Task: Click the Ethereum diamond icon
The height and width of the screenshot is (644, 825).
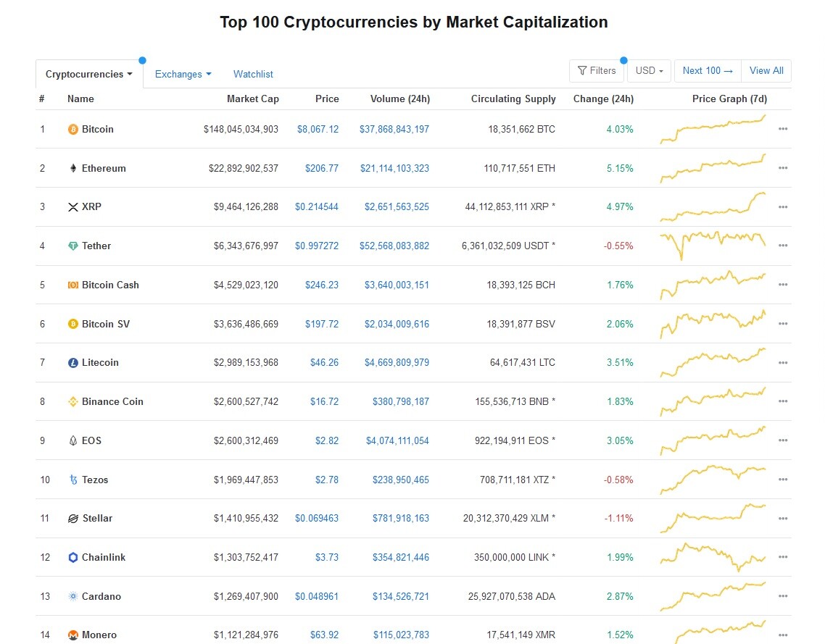Action: tap(73, 168)
